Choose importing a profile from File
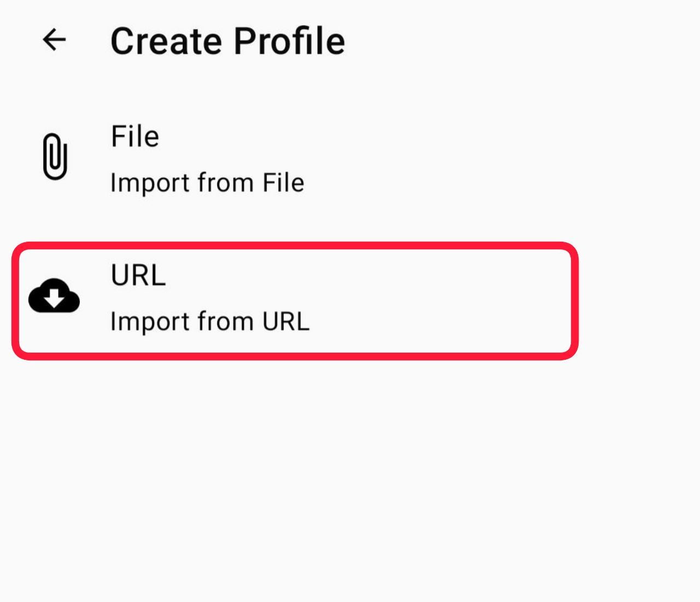Screen dimensions: 700x602 point(207,160)
